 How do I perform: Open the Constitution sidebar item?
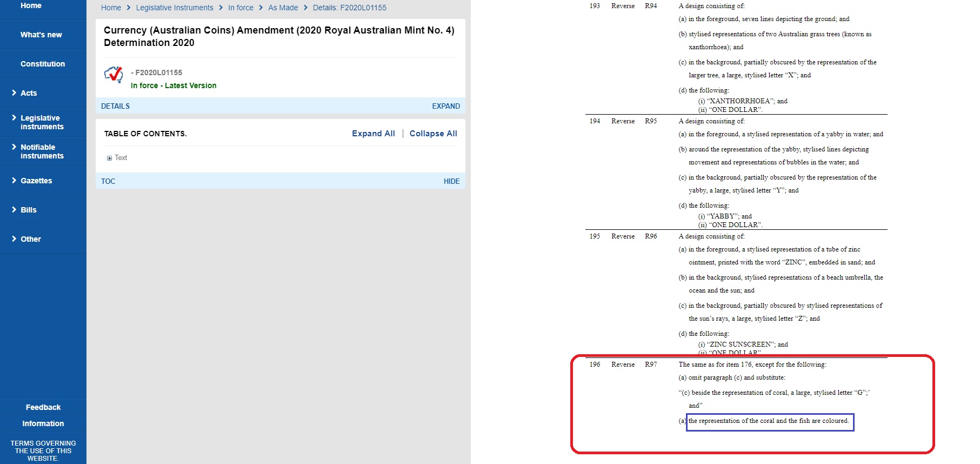[43, 64]
